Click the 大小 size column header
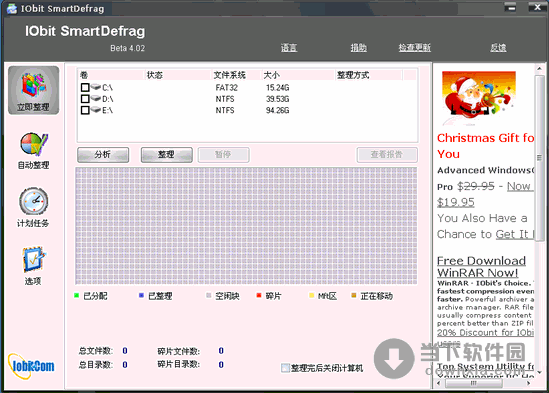Image resolution: width=549 pixels, height=393 pixels. pos(298,75)
